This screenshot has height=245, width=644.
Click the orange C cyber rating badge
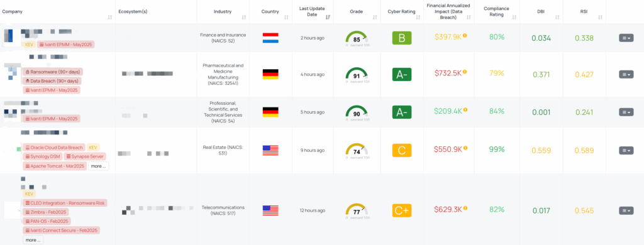[x=402, y=150]
